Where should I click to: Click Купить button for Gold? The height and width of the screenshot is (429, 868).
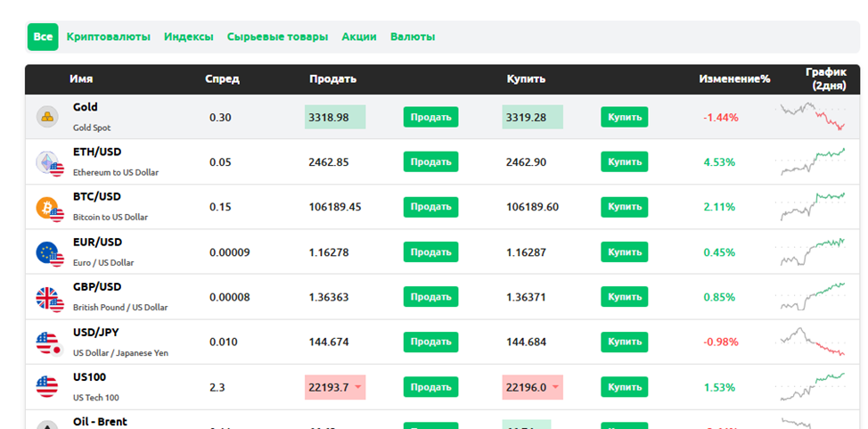(625, 117)
